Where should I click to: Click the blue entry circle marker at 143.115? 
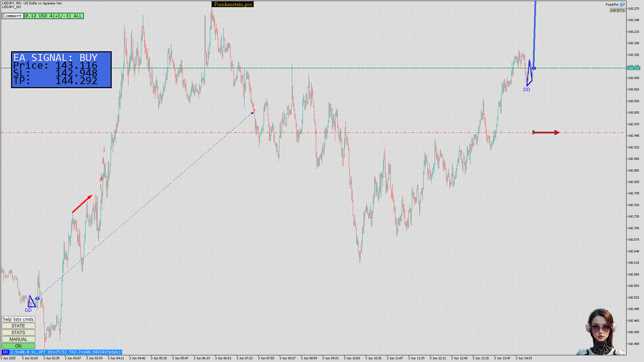pyautogui.click(x=534, y=68)
